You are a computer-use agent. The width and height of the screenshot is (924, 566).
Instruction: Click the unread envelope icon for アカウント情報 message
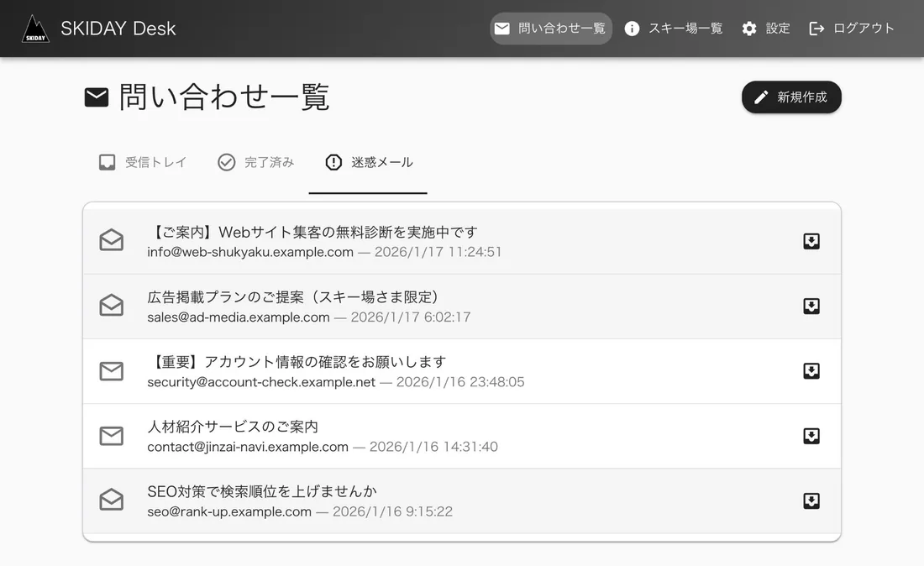[x=112, y=371]
